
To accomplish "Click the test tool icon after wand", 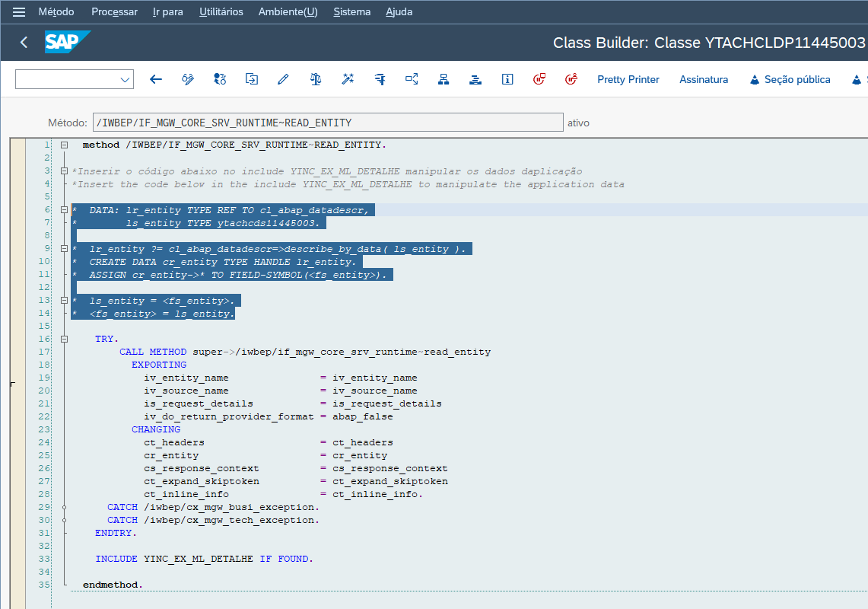I will (380, 79).
